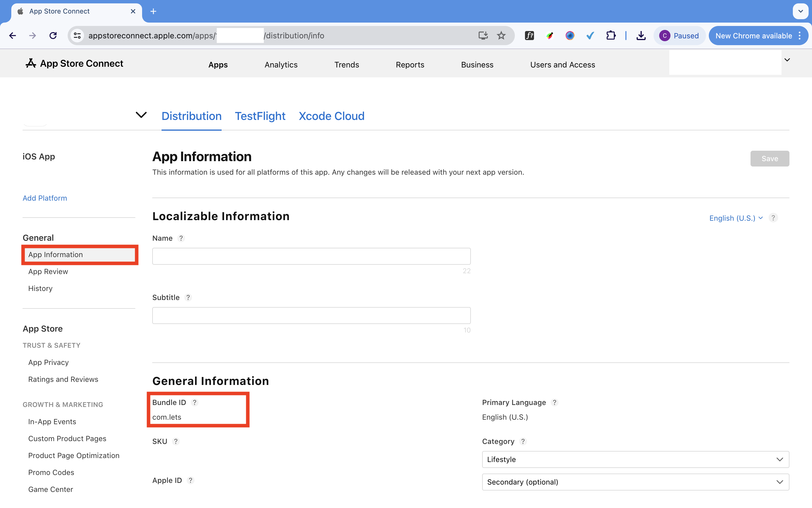Image resolution: width=812 pixels, height=508 pixels.
Task: Click help icon next to Bundle ID
Action: pos(195,402)
